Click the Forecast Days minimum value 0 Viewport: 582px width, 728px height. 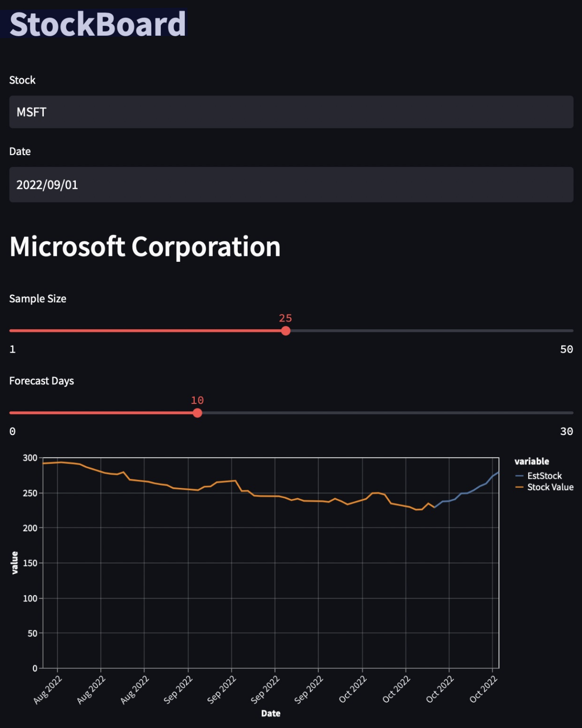tap(13, 432)
